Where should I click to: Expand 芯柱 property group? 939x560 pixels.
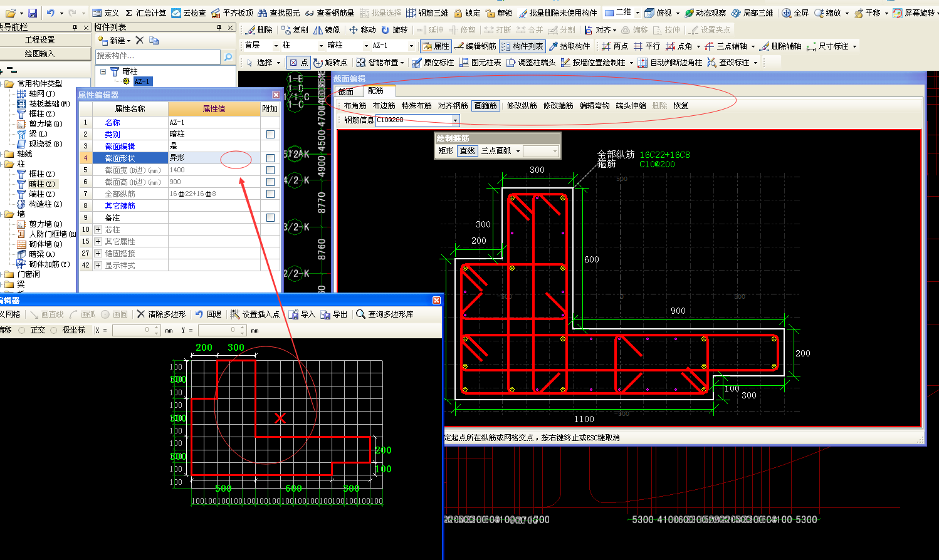98,230
